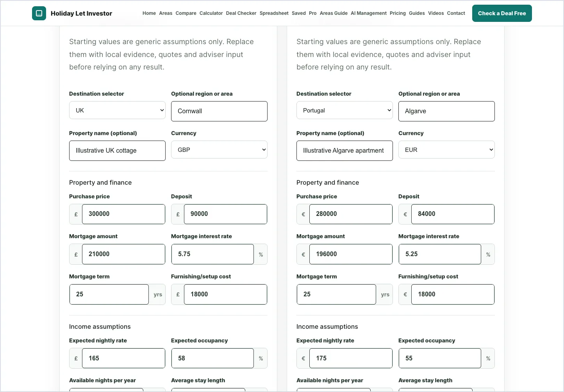Viewport: 564px width, 392px height.
Task: Click the Portugal furnishing cost field with € prefix
Action: pos(453,294)
